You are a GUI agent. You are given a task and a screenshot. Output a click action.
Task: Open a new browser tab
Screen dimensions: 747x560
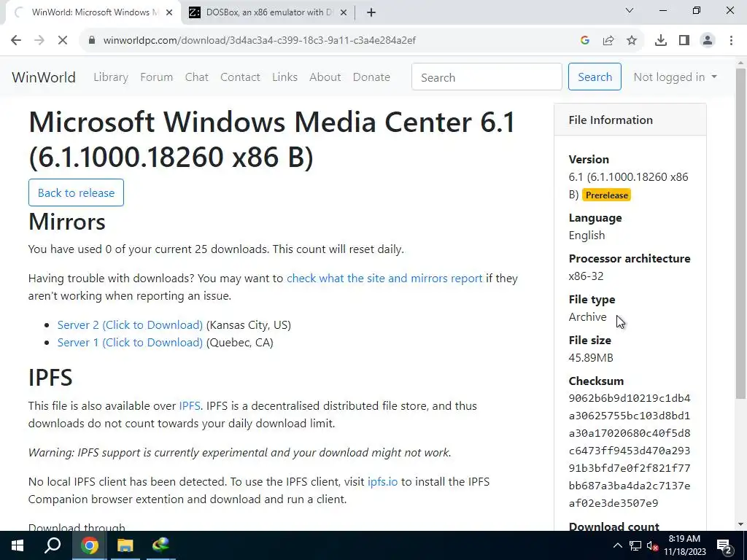point(371,12)
